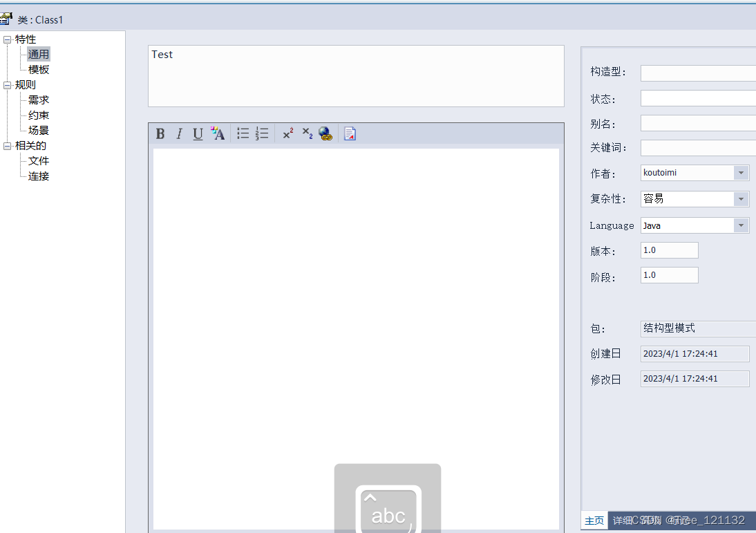Open the 作者 dropdown showing koutoimi
756x533 pixels.
tap(741, 173)
